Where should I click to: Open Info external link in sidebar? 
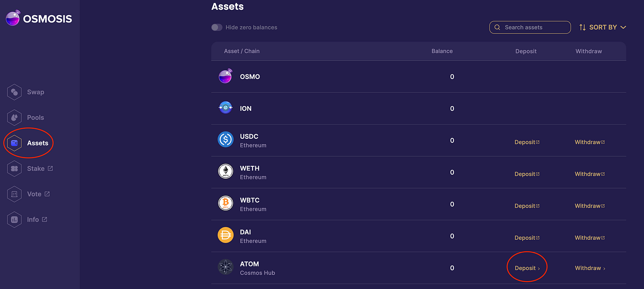tap(37, 220)
